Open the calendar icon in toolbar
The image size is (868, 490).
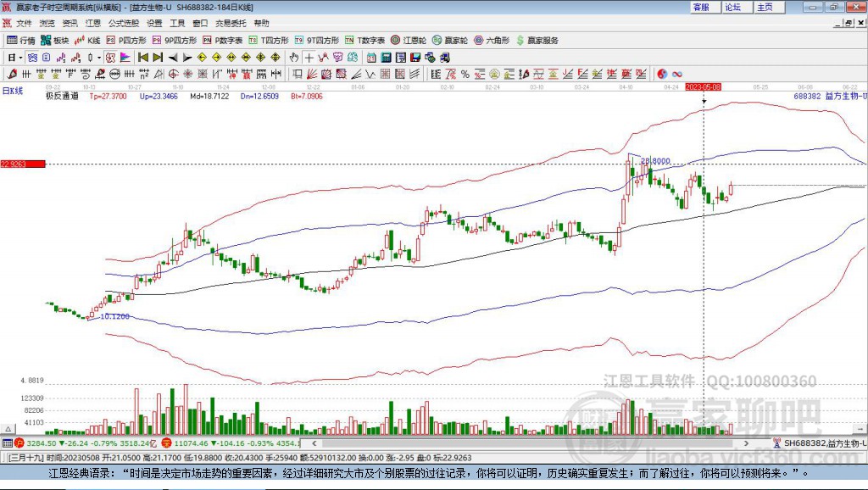pyautogui.click(x=371, y=57)
